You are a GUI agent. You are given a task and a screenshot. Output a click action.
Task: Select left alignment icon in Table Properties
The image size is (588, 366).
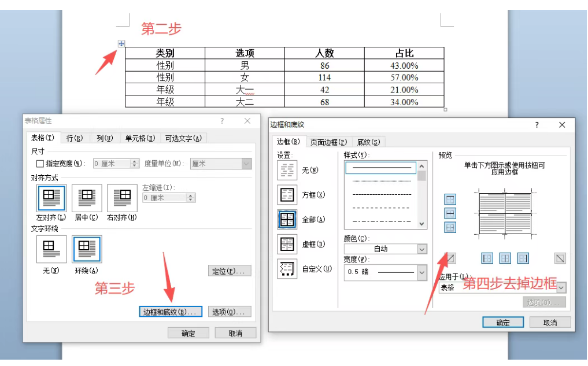point(52,198)
